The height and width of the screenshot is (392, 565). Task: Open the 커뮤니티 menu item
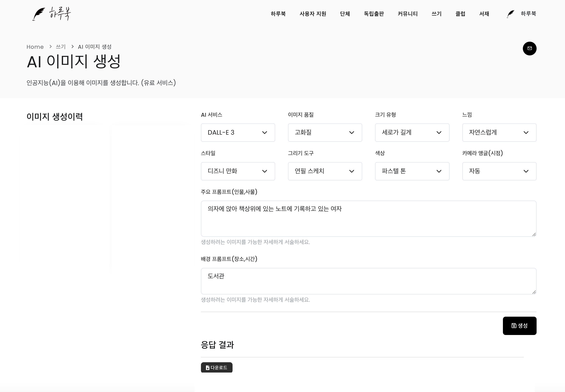click(x=407, y=14)
